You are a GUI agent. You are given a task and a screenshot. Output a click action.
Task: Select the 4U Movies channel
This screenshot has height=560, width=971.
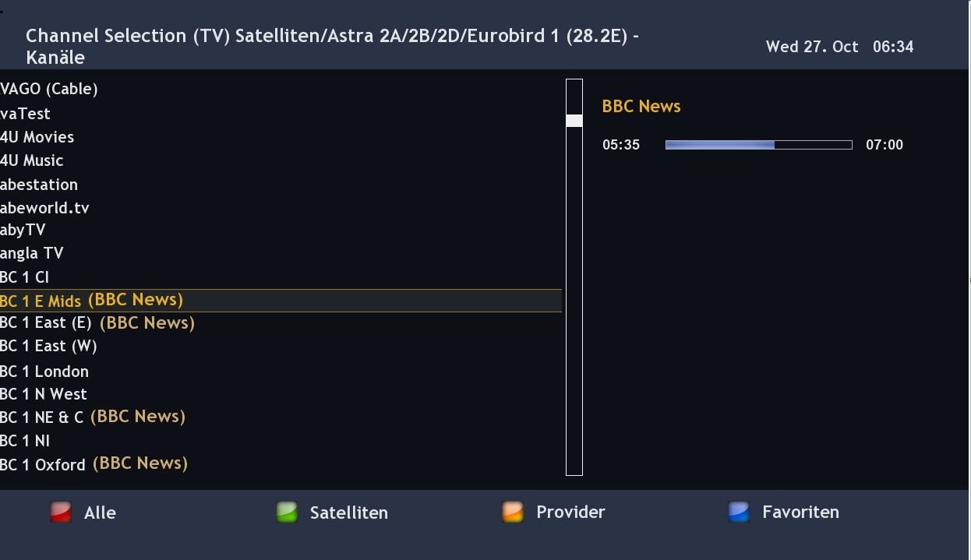(37, 137)
